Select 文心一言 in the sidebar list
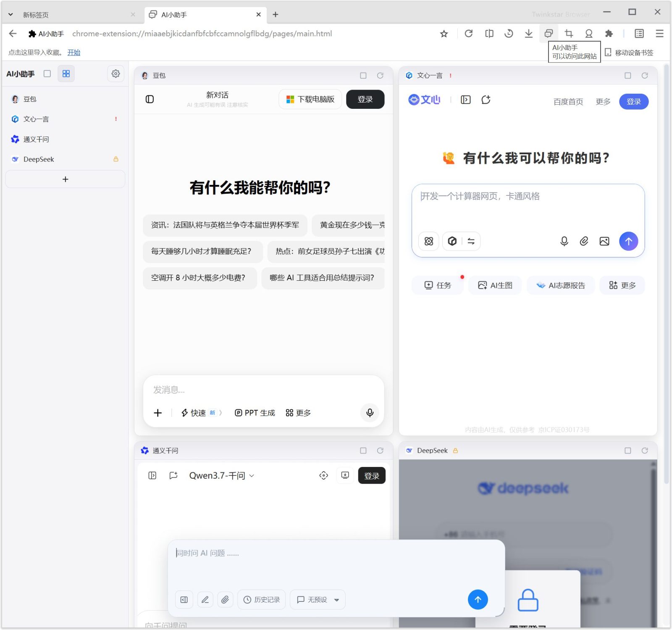 65,119
